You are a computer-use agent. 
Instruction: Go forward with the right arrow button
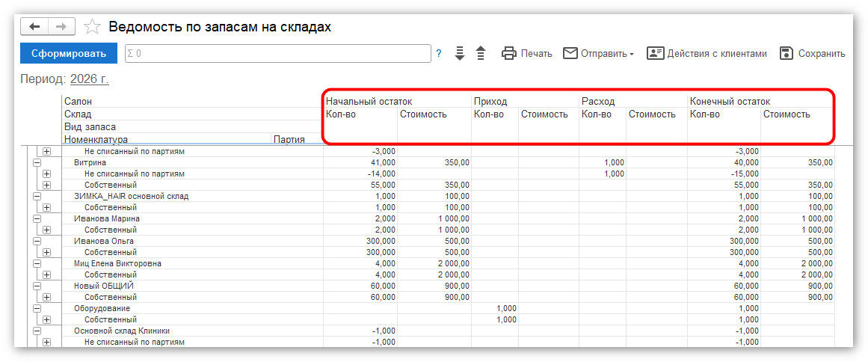[x=62, y=26]
